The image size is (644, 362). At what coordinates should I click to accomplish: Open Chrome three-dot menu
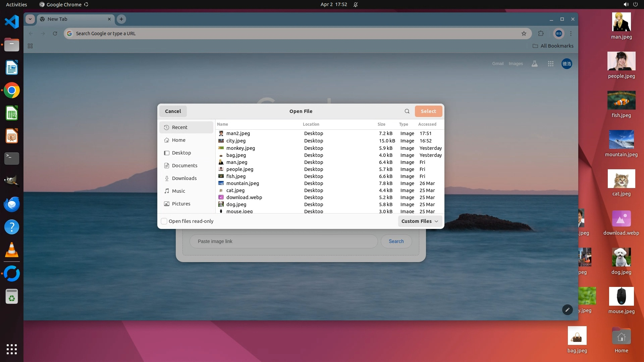click(x=571, y=34)
